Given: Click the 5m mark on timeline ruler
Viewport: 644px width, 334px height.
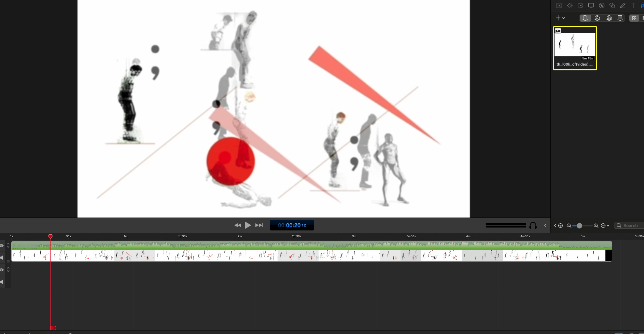Looking at the screenshot, I should point(583,236).
